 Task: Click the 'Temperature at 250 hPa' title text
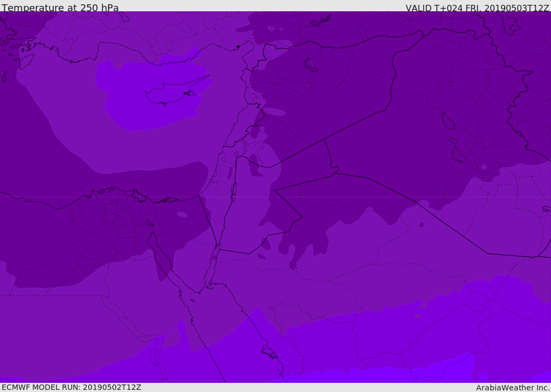click(60, 8)
